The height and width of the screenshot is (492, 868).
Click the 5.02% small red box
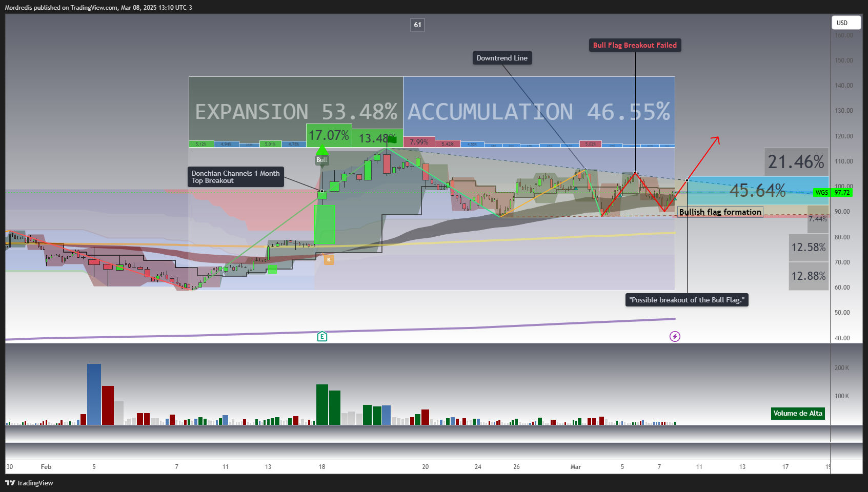591,144
